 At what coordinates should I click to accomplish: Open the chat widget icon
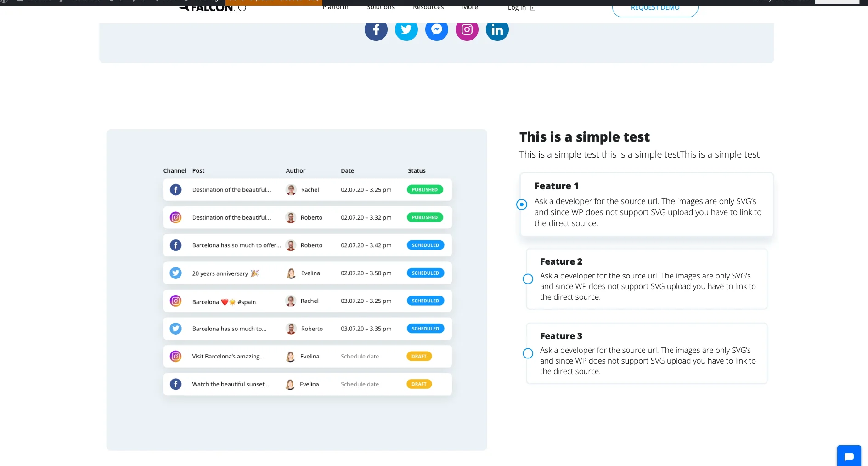pyautogui.click(x=849, y=456)
